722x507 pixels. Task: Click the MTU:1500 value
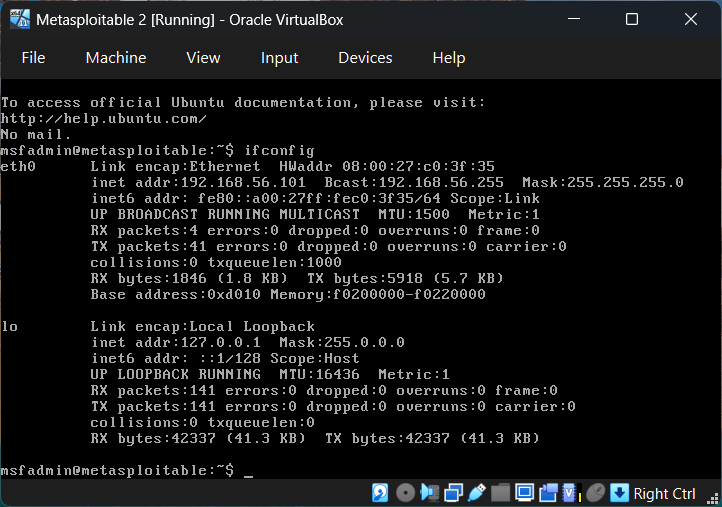pos(414,214)
